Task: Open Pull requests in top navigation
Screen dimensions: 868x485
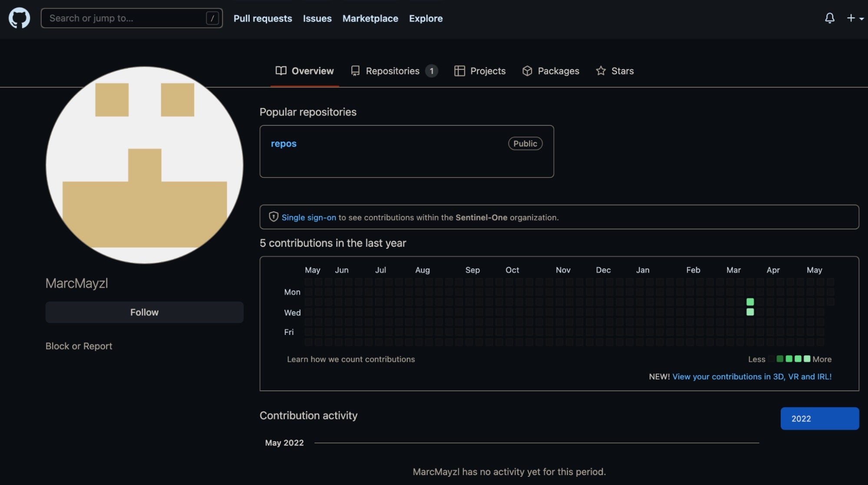Action: pyautogui.click(x=262, y=18)
